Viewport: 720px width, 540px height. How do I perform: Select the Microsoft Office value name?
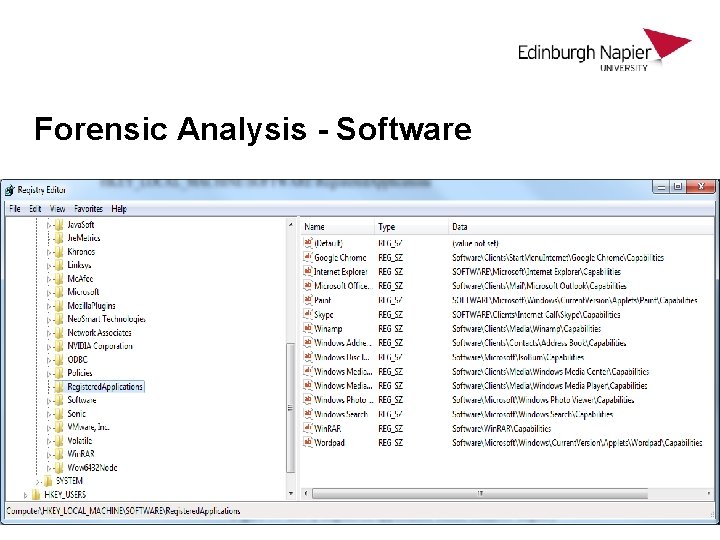point(343,286)
